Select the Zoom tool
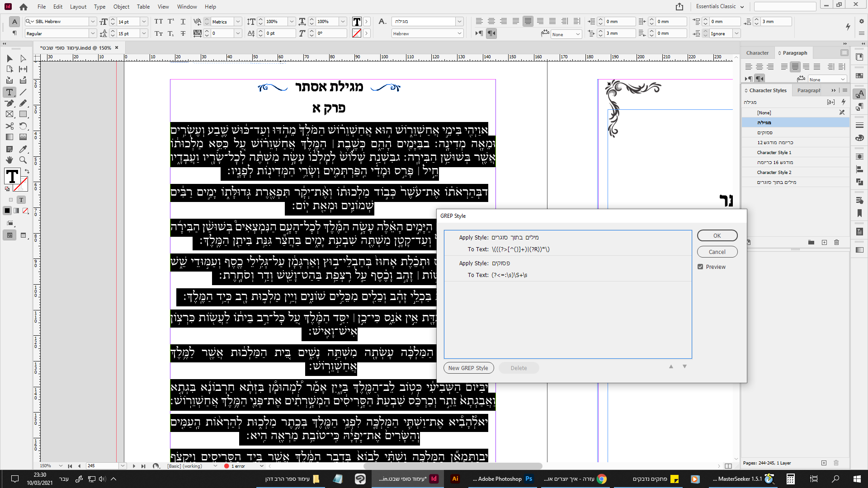This screenshot has width=868, height=488. 23,160
